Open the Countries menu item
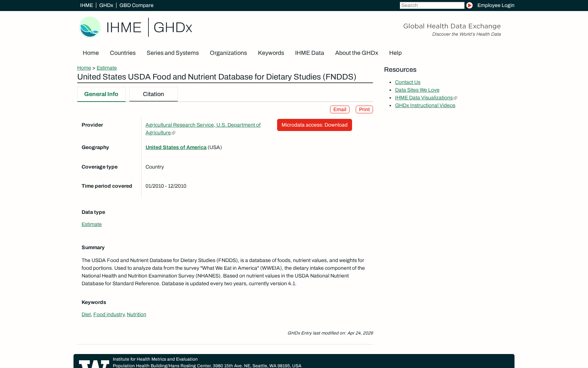The width and height of the screenshot is (588, 368). 123,53
